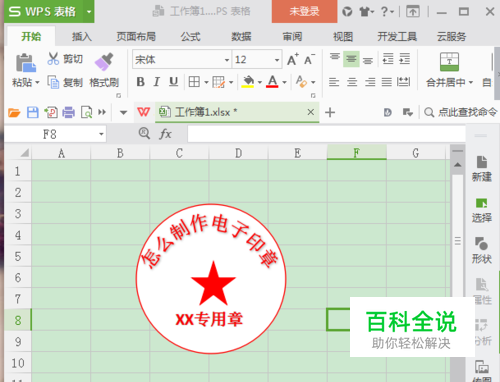
Task: Align text to bottom of cell
Action: 368,61
